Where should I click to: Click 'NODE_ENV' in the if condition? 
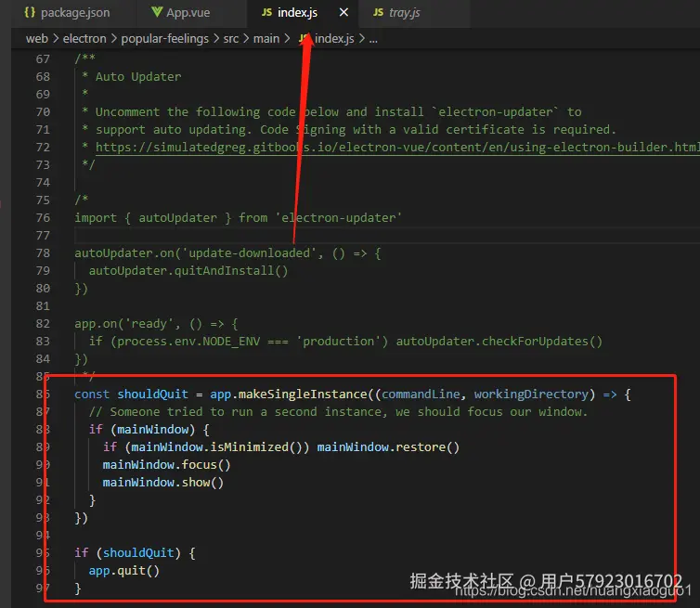pyautogui.click(x=231, y=342)
